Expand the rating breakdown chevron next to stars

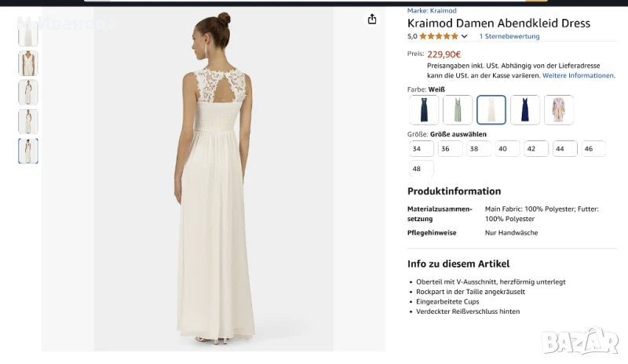464,36
